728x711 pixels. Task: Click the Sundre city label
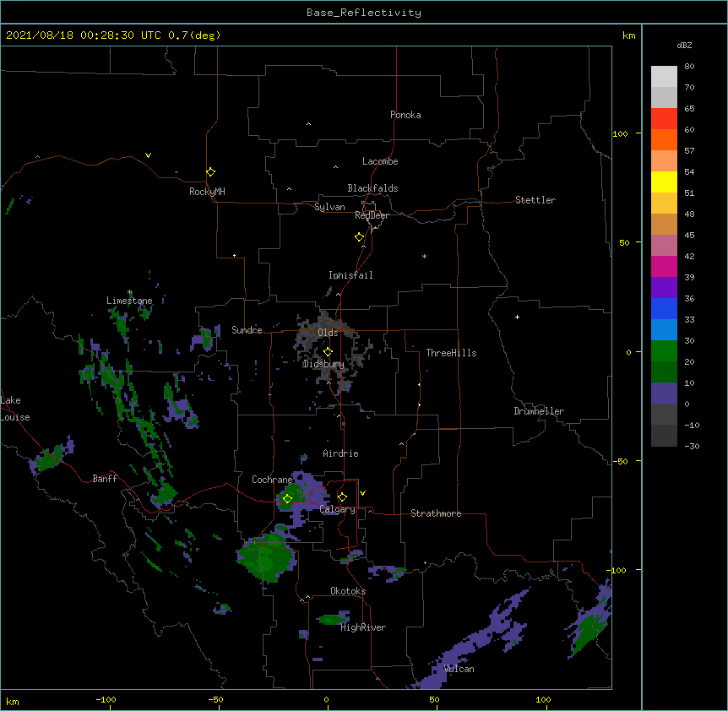click(x=247, y=330)
